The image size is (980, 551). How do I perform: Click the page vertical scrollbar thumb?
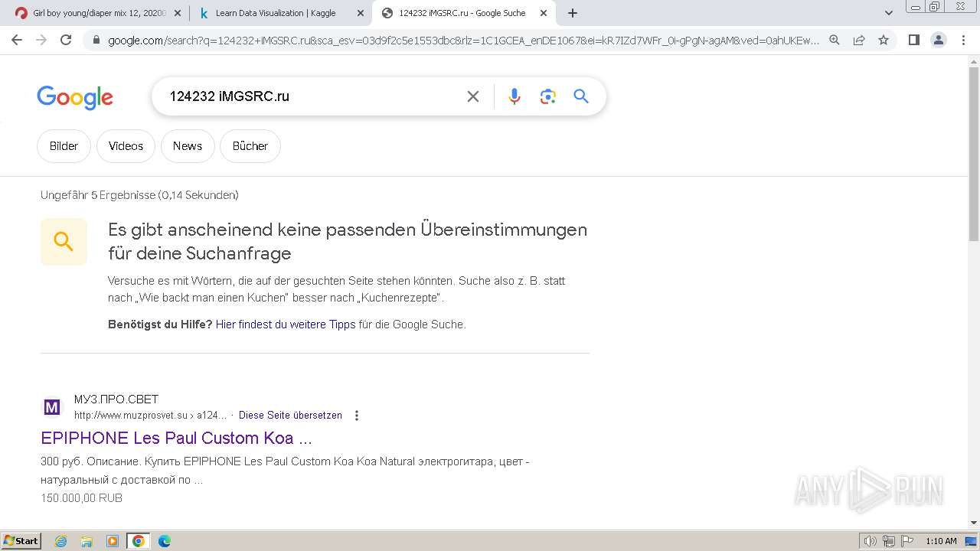[x=974, y=155]
